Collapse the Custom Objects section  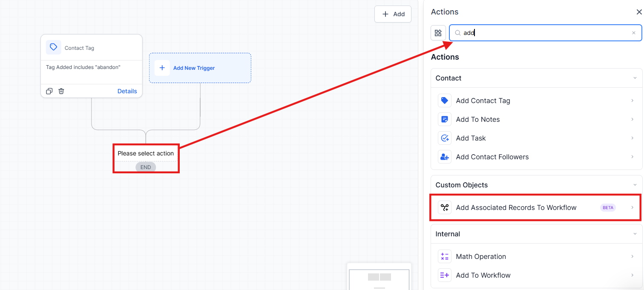(635, 185)
